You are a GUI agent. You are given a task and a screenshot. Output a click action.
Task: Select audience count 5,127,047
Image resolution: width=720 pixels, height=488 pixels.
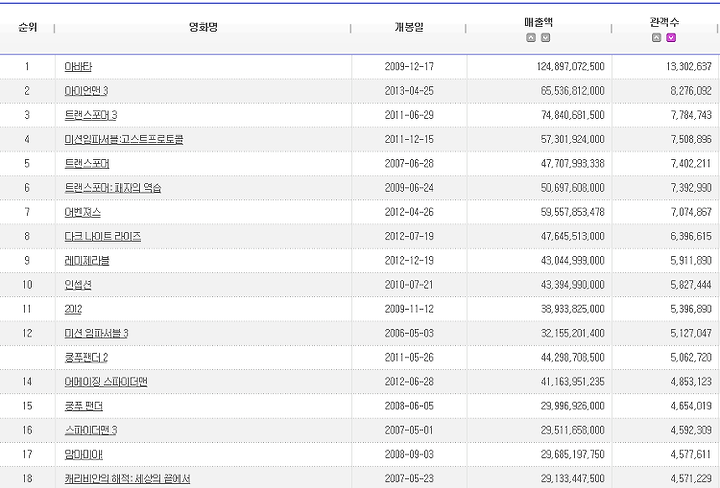pos(691,333)
